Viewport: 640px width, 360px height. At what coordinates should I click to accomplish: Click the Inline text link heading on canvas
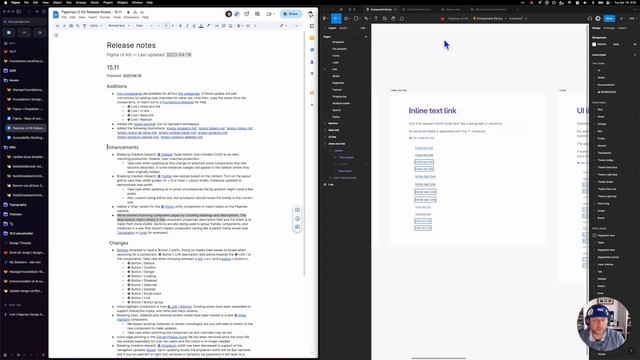432,111
